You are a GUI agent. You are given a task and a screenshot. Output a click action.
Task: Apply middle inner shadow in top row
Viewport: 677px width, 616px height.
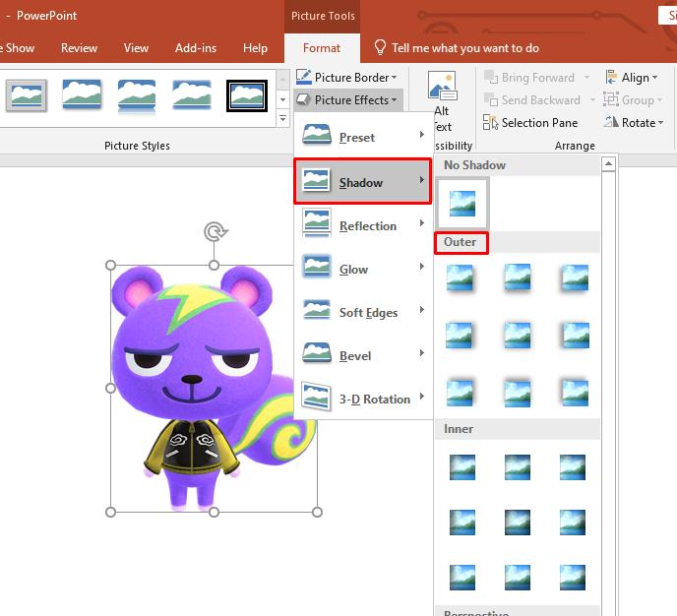[518, 467]
